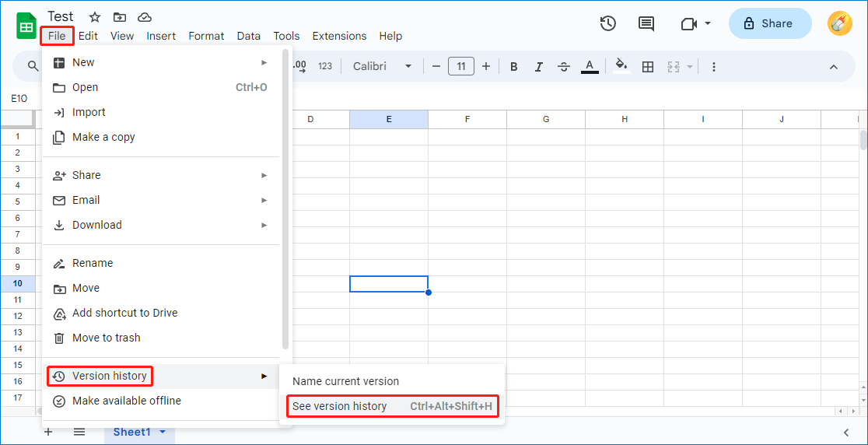Click the E10 name box
Viewport: 868px width, 445px height.
[x=19, y=99]
